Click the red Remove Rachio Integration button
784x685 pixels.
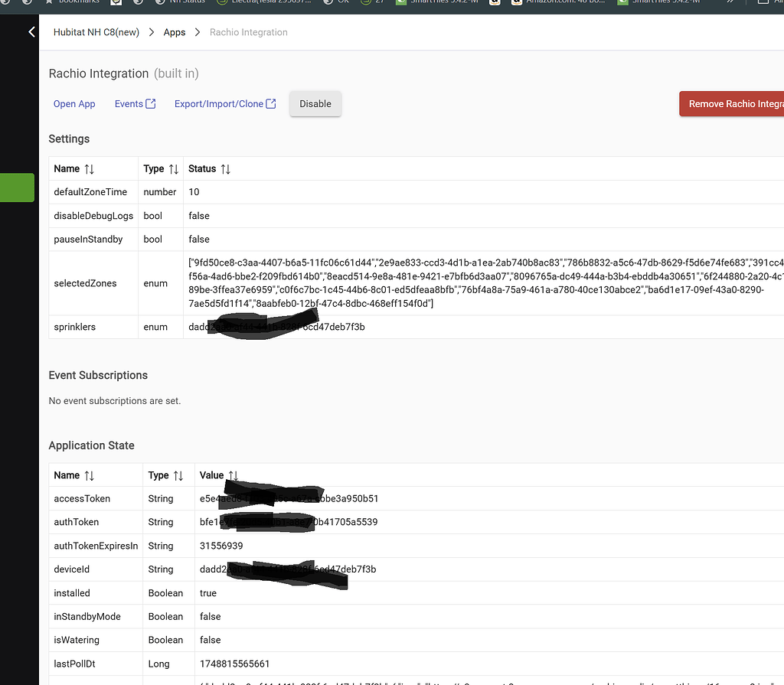coord(732,104)
